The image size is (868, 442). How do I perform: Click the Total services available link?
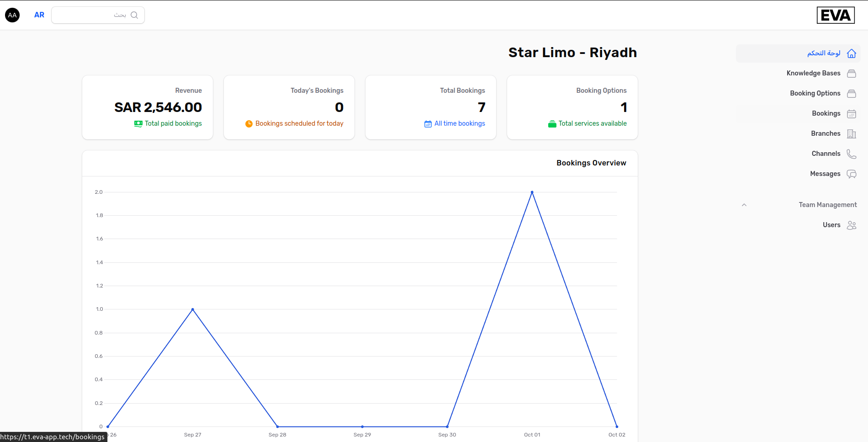[x=592, y=123]
